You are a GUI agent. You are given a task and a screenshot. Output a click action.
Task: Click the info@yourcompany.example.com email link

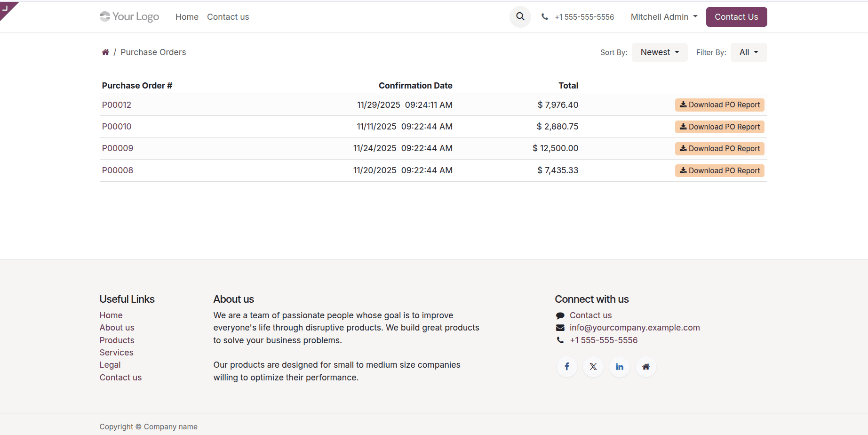point(634,327)
